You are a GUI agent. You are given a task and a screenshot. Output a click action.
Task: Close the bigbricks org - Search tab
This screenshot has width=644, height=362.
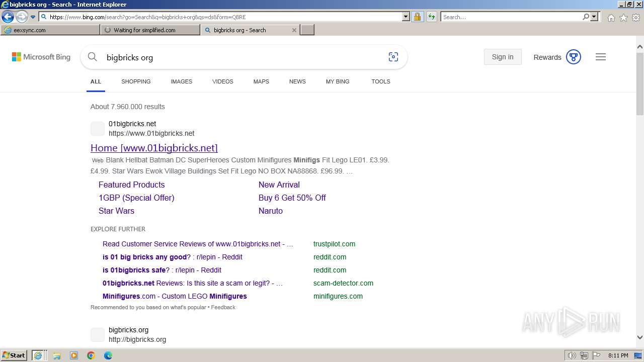pyautogui.click(x=294, y=30)
